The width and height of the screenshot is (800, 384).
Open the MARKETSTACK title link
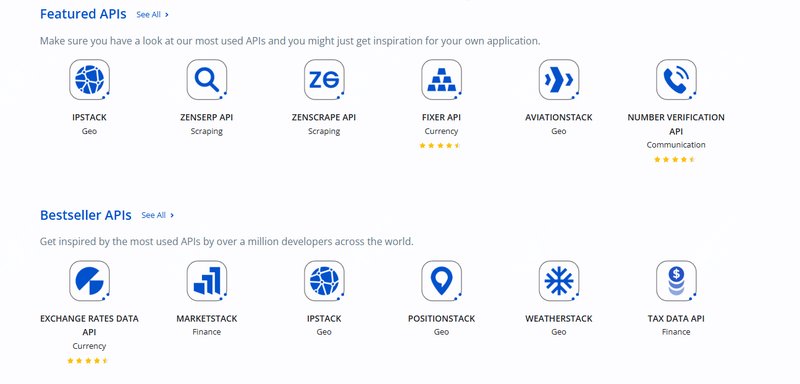[x=207, y=319]
